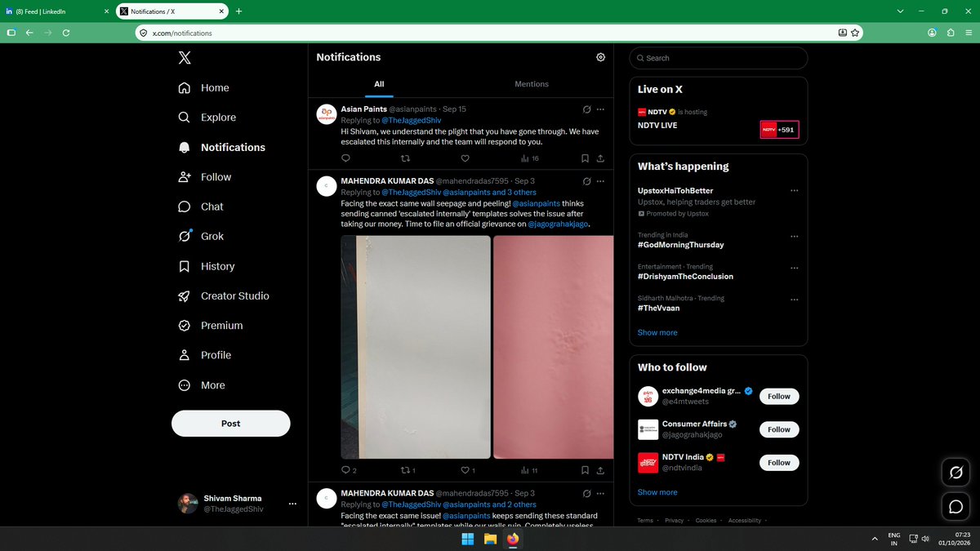Reply to the Asian Paints post
Image resolution: width=980 pixels, height=551 pixels.
click(345, 158)
